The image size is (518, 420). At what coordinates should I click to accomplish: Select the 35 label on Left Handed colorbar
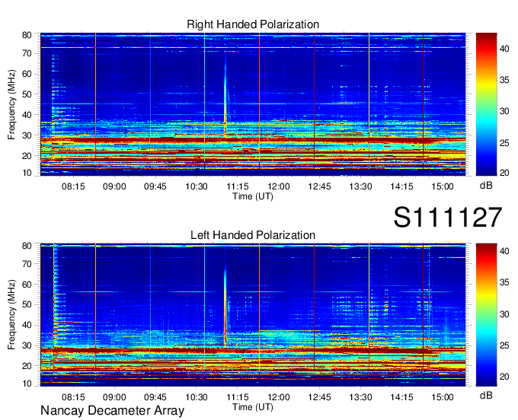coord(504,283)
